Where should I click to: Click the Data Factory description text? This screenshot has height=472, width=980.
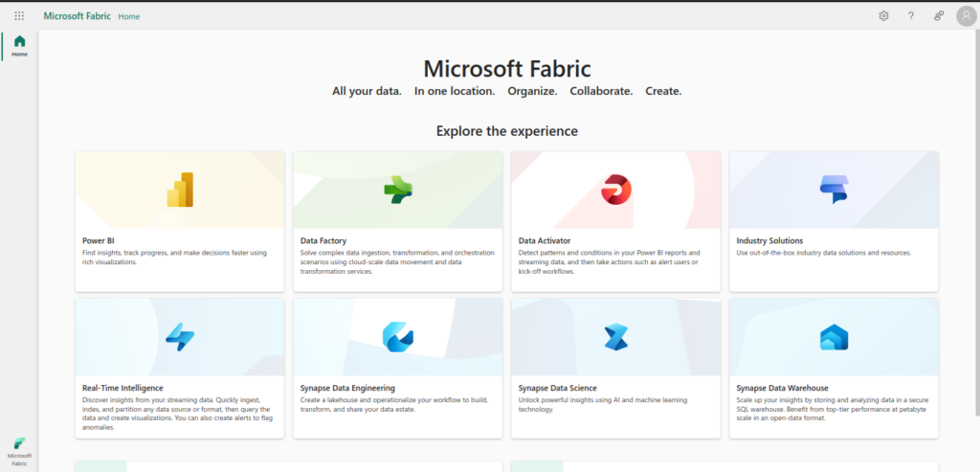(x=397, y=262)
